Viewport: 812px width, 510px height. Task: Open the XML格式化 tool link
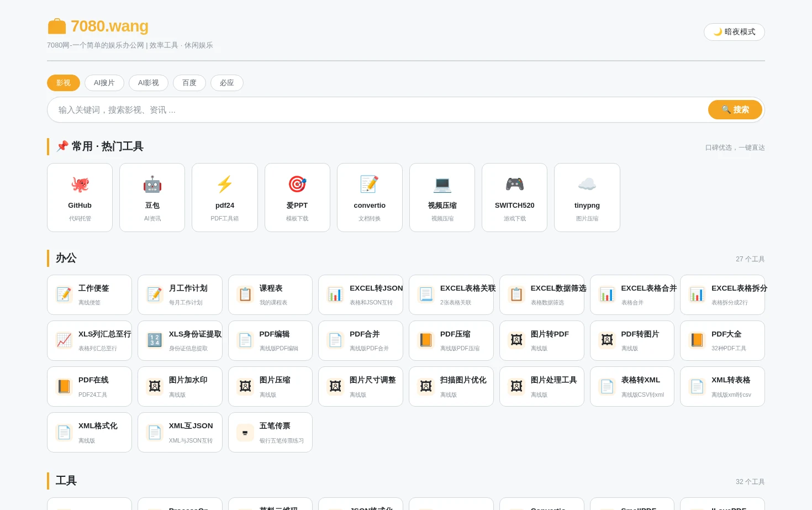89,433
